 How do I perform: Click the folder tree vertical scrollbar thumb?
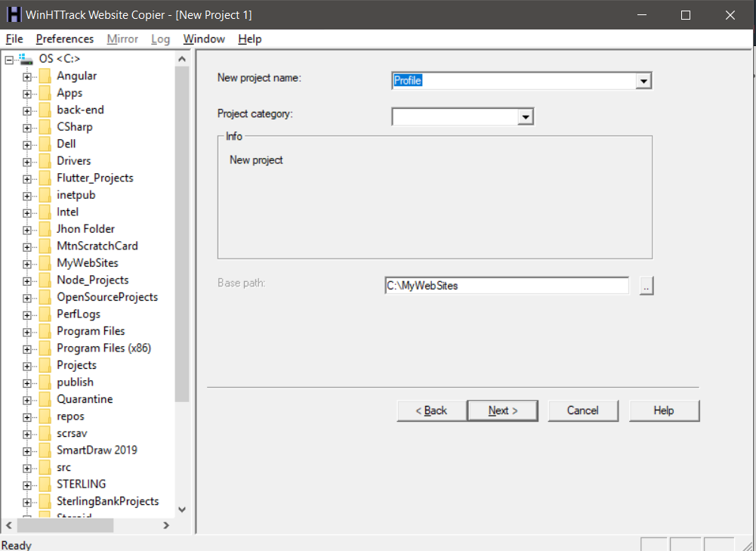pyautogui.click(x=182, y=234)
